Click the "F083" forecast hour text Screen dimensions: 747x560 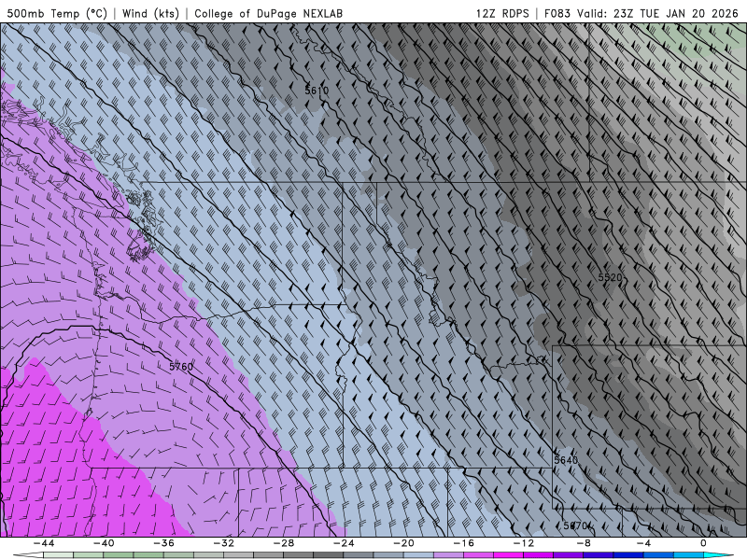(558, 13)
